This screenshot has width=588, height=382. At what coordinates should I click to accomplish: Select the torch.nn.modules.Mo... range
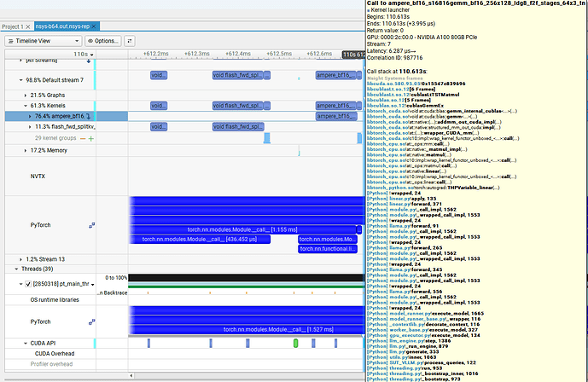click(x=328, y=240)
